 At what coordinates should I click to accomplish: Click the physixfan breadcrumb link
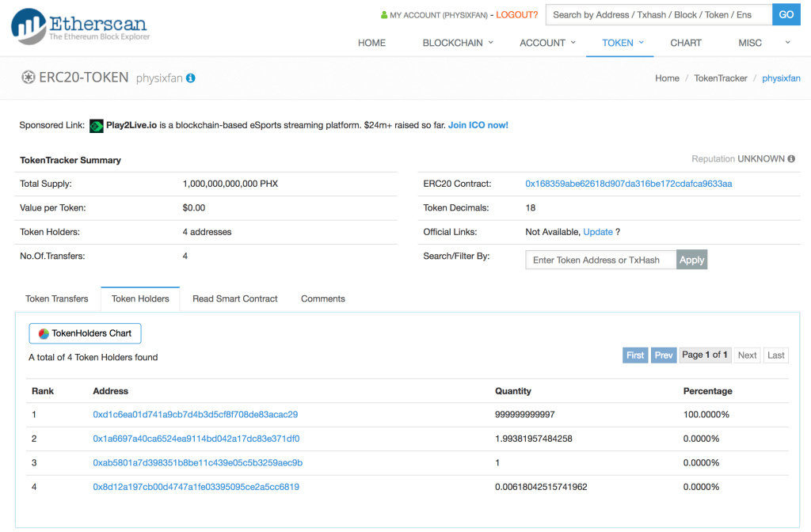point(781,78)
